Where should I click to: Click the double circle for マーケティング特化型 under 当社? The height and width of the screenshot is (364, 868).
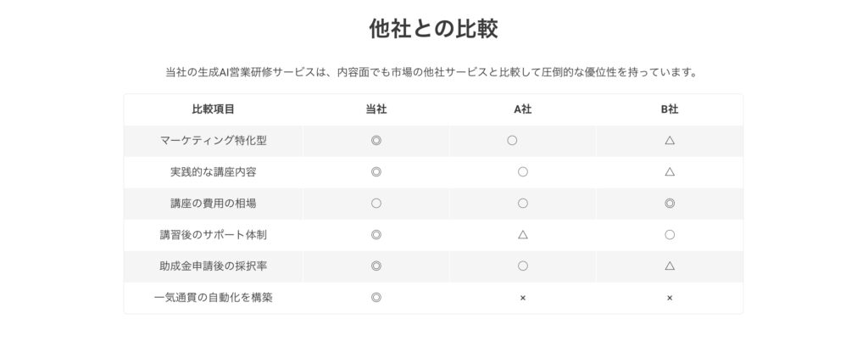376,141
